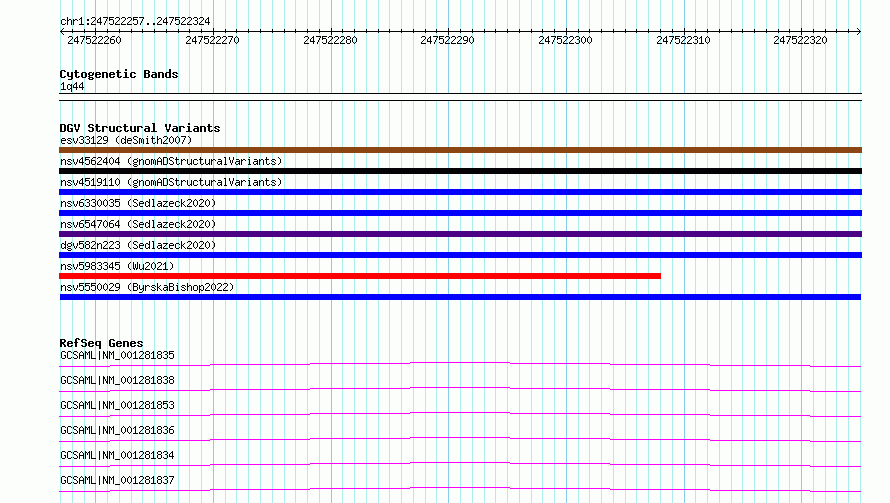Click the nsv4562404 (gnomADStructuralVariants) label
This screenshot has height=503, width=890.
(x=171, y=161)
